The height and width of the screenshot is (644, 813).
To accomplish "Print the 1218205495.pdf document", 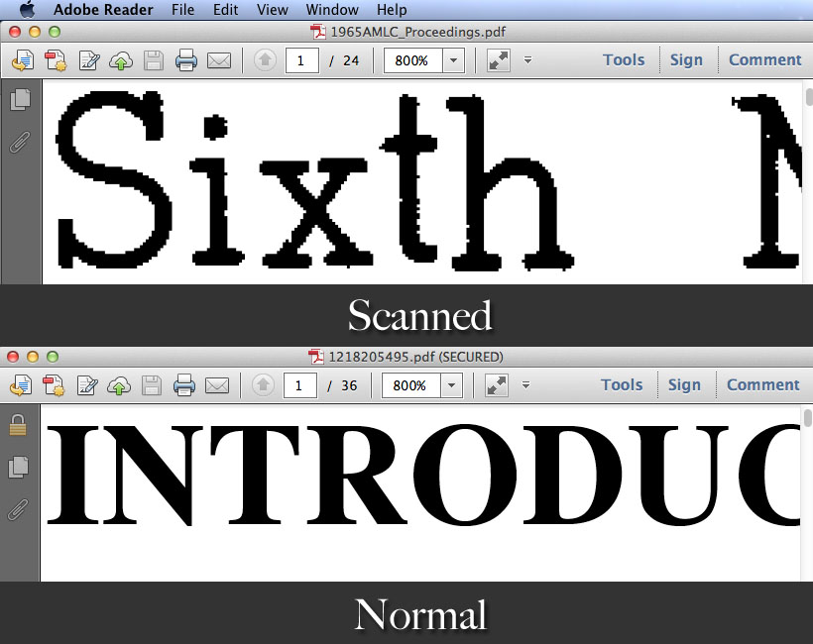I will (184, 386).
